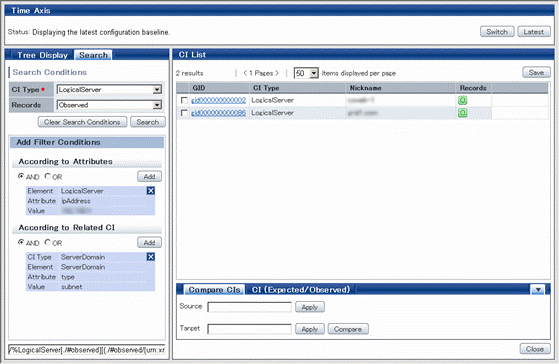Open link gid000000000086

(218, 113)
